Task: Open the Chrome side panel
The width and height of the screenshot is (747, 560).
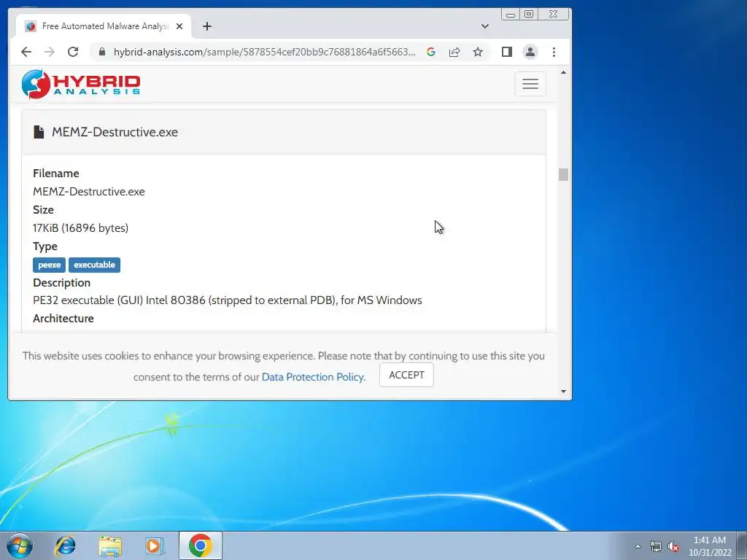Action: tap(507, 52)
